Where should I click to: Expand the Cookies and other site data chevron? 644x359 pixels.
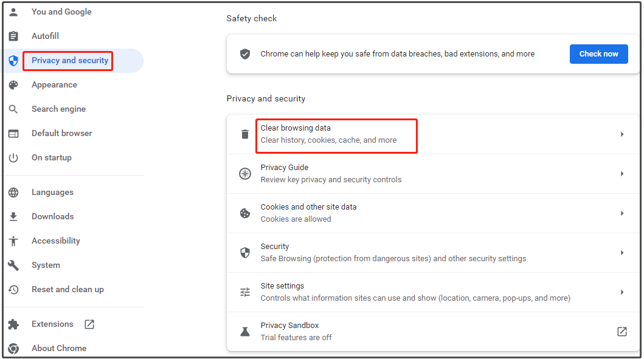tap(622, 213)
